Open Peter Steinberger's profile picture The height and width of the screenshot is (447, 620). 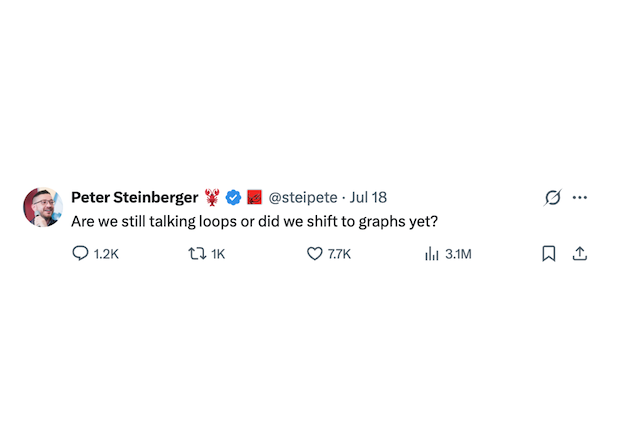[43, 207]
